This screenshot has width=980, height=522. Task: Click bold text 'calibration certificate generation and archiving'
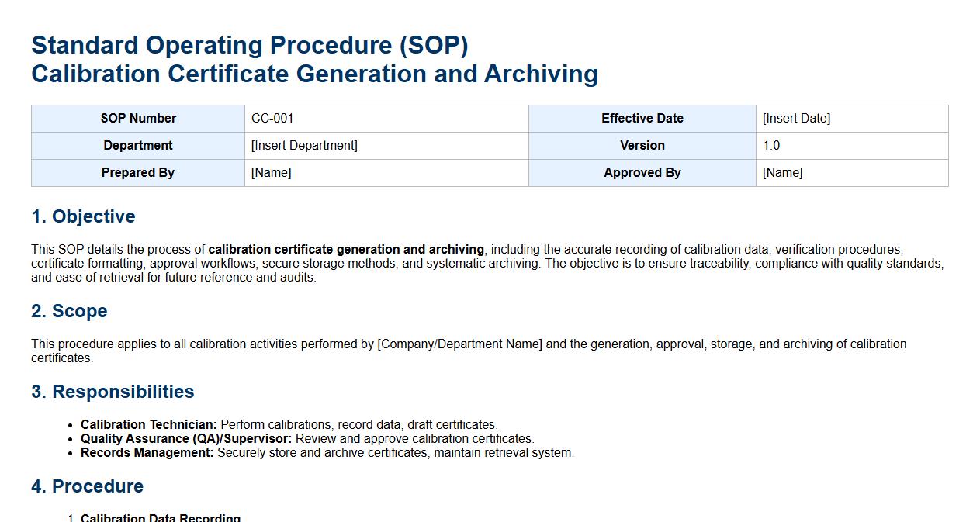(x=346, y=250)
